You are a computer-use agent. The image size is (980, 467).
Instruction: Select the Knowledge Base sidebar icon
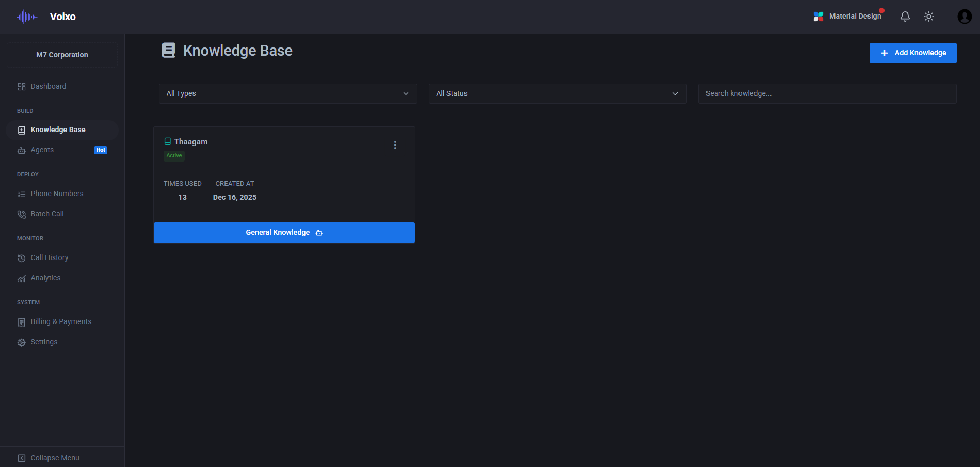(21, 130)
